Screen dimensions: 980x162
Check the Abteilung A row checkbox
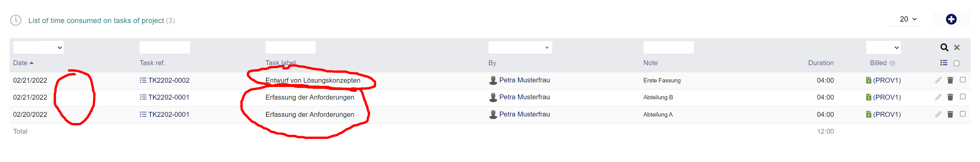[962, 114]
